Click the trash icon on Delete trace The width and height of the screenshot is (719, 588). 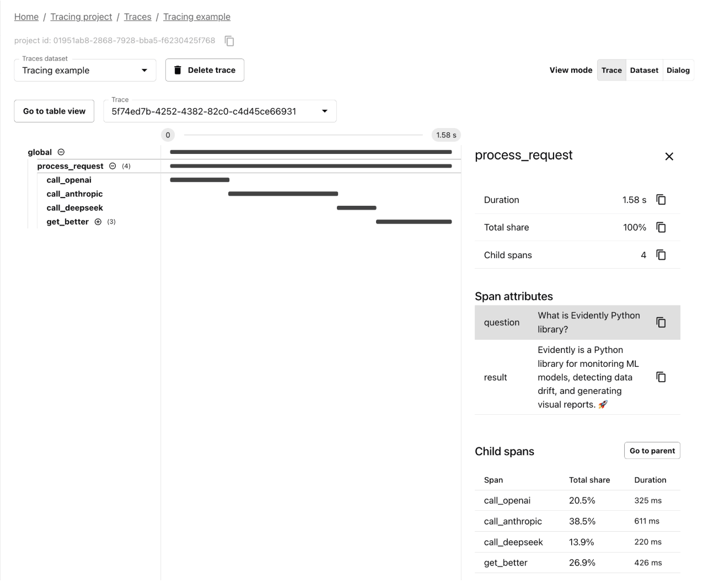tap(178, 70)
